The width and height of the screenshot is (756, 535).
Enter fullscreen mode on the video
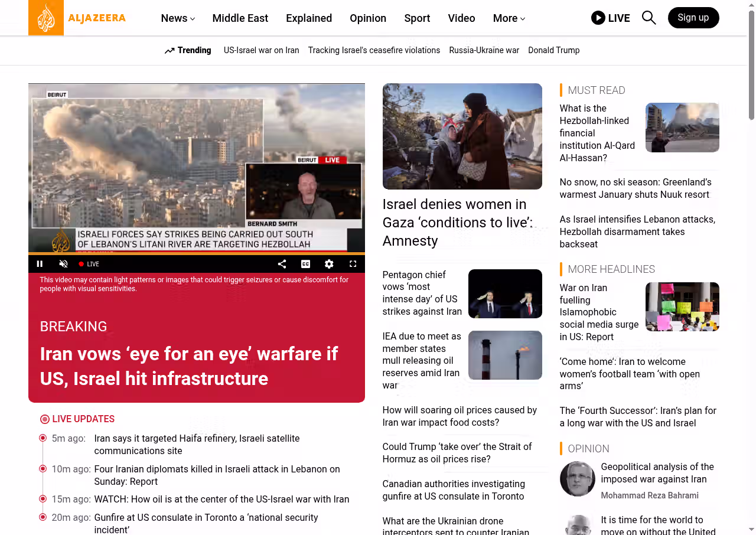point(353,264)
